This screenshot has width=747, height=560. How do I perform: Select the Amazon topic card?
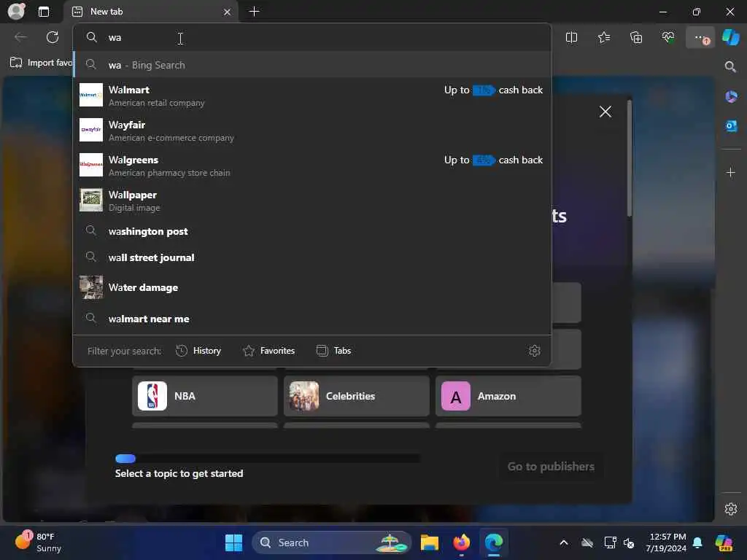[508, 396]
